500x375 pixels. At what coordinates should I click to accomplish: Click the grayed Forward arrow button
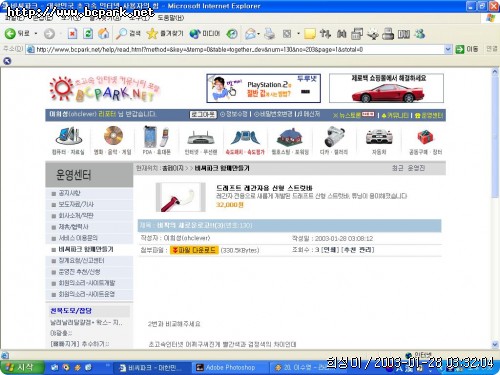[49, 34]
